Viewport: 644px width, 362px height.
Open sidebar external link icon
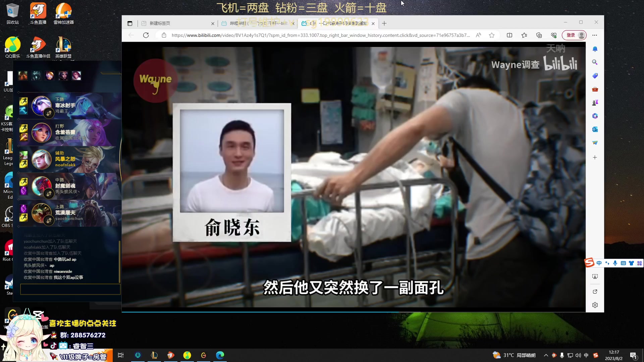[x=595, y=292]
